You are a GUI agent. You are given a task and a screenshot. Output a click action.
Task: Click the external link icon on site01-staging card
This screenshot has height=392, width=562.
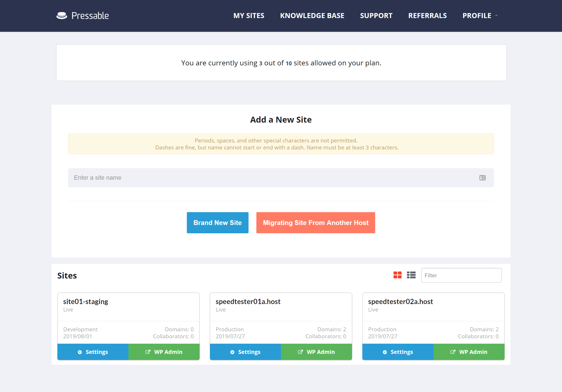pos(148,352)
